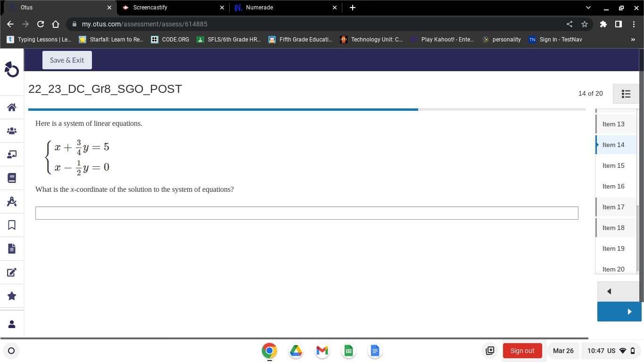Toggle the browser side panel icon
This screenshot has width=644, height=362.
click(x=619, y=24)
